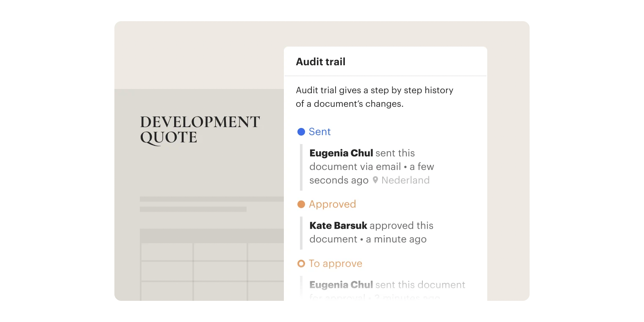Viewport: 644px width, 322px height.
Task: Click the solid orange Approved status dot
Action: point(301,204)
